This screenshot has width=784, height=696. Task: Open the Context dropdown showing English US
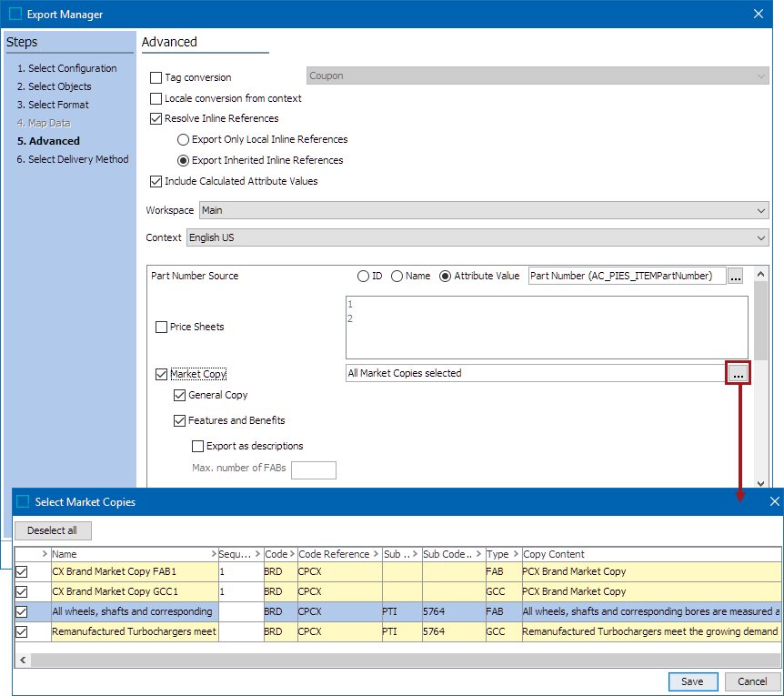coord(761,237)
